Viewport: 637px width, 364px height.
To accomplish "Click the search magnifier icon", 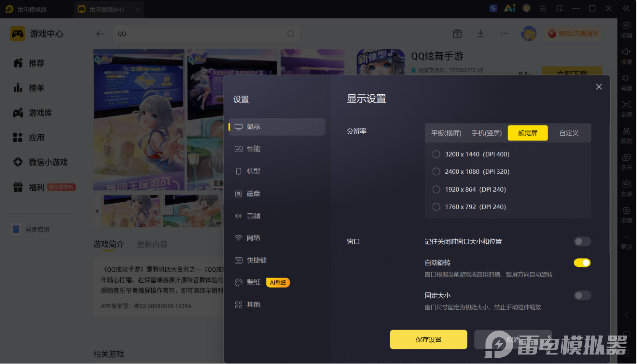I will [x=291, y=34].
